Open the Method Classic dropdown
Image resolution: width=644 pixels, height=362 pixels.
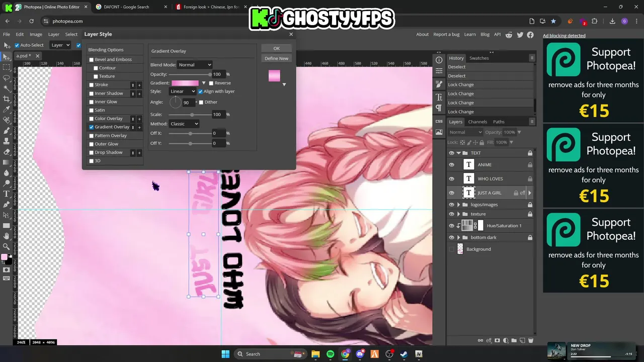(184, 124)
